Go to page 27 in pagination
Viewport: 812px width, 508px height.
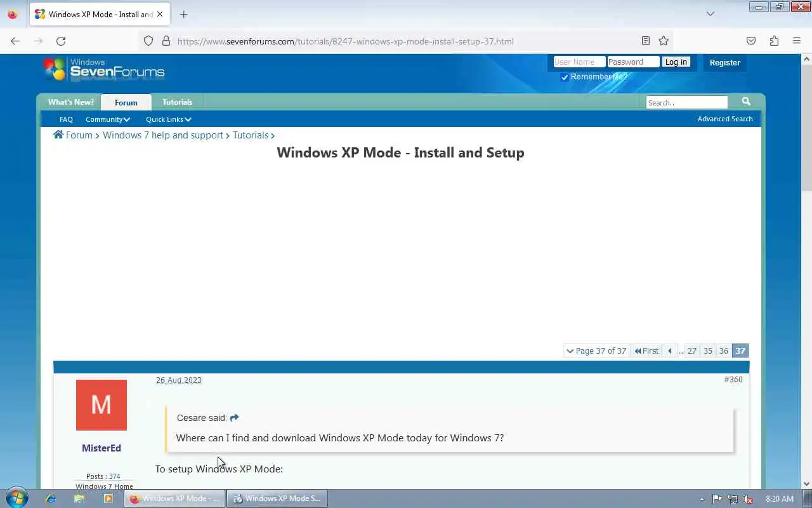click(692, 351)
